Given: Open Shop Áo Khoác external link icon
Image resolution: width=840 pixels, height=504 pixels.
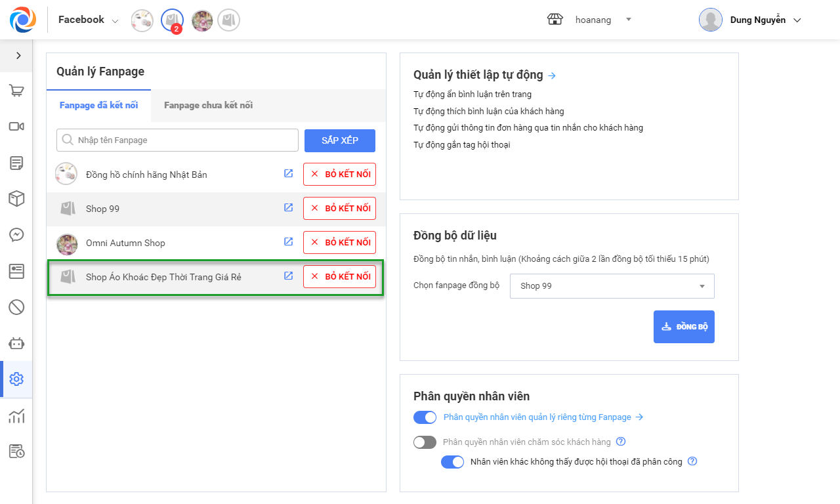Looking at the screenshot, I should click(288, 276).
